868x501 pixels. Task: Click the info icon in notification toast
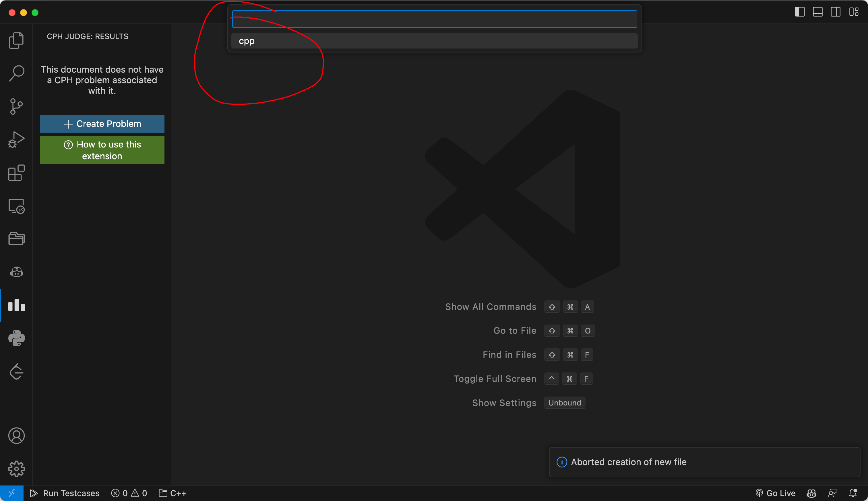click(562, 462)
